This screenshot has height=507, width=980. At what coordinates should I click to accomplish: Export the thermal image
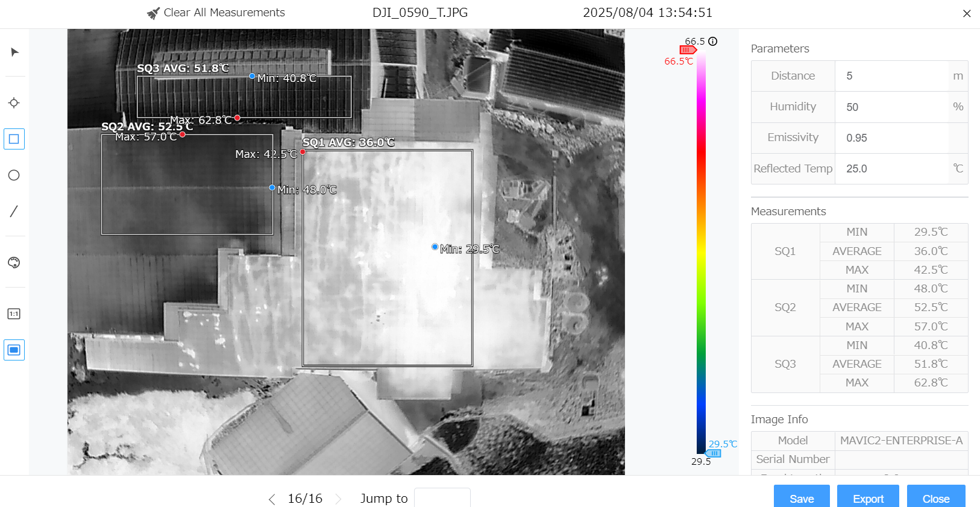868,498
